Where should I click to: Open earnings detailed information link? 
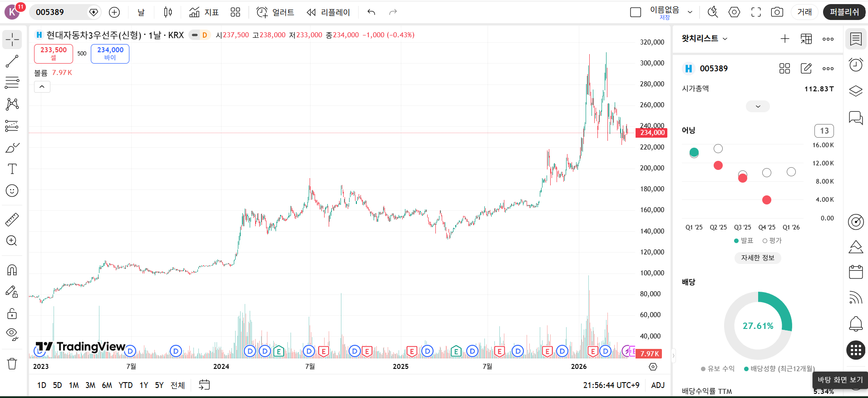coord(758,258)
